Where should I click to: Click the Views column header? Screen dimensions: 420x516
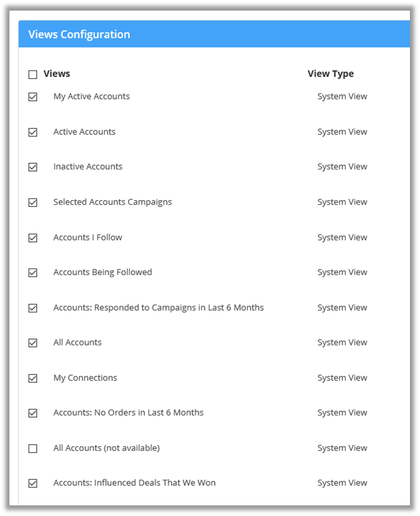point(57,74)
